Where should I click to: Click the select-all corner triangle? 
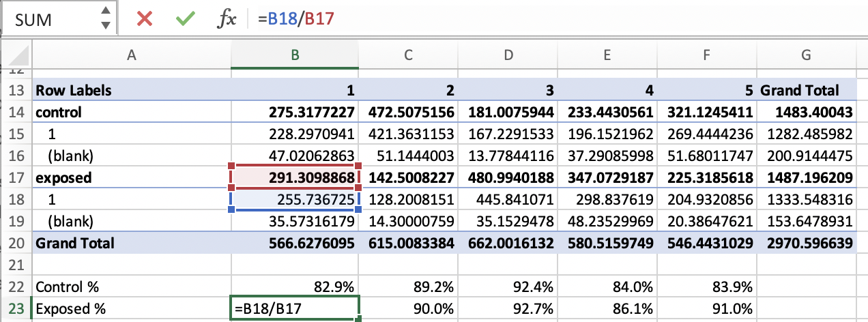(x=18, y=55)
